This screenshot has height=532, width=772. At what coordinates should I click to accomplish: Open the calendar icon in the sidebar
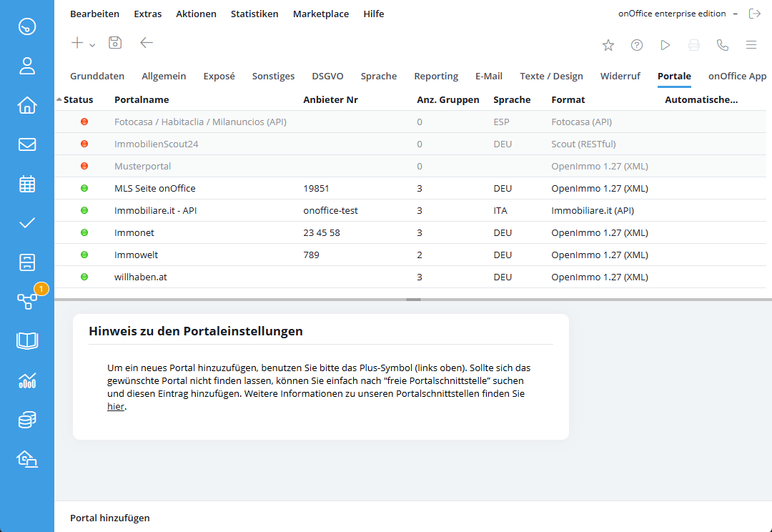pos(27,184)
